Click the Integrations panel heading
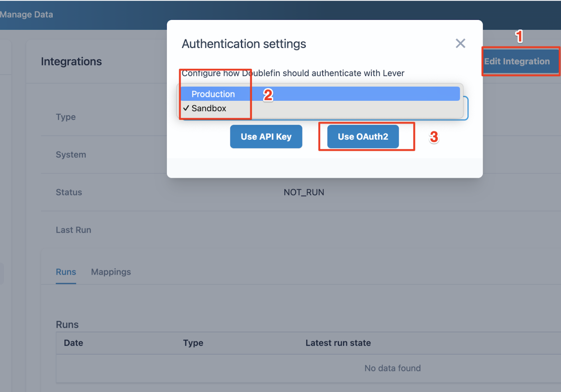561x392 pixels. click(x=71, y=61)
